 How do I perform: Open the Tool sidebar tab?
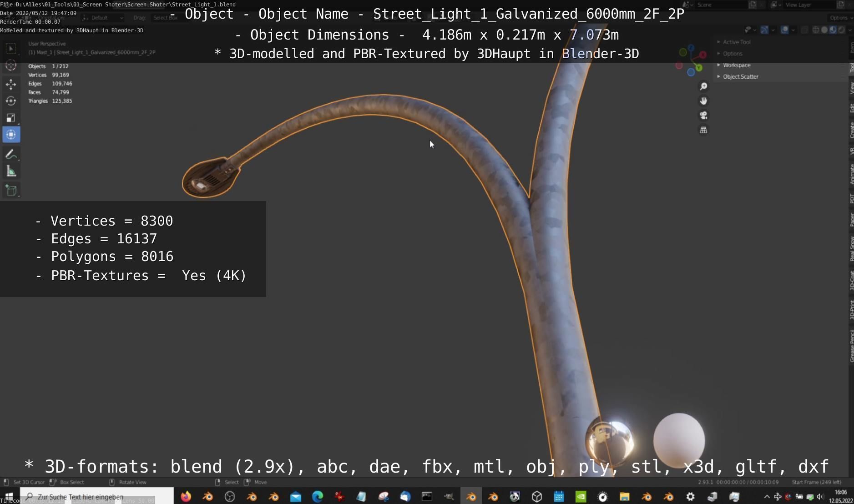851,67
